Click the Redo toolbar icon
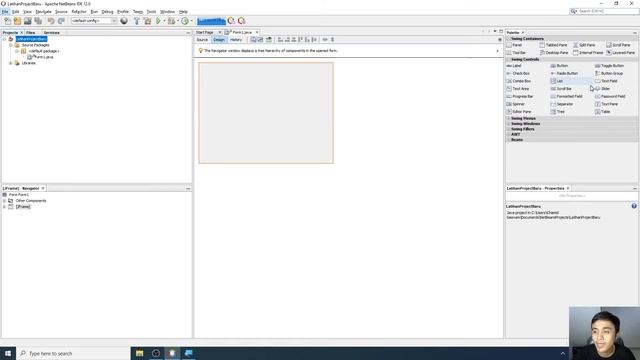 point(61,21)
